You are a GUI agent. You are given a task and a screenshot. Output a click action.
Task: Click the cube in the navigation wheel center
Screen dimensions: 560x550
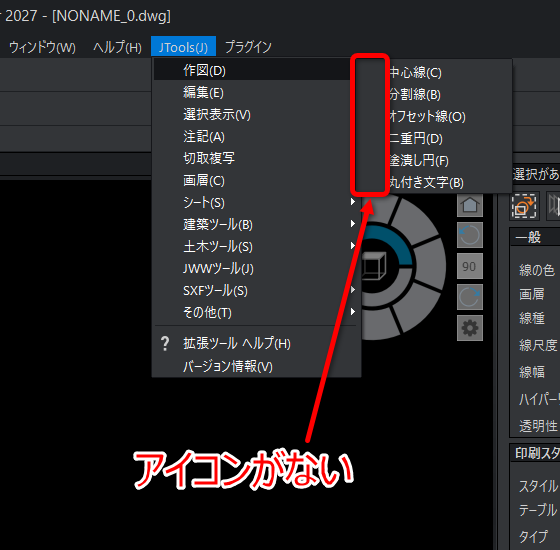pyautogui.click(x=374, y=266)
